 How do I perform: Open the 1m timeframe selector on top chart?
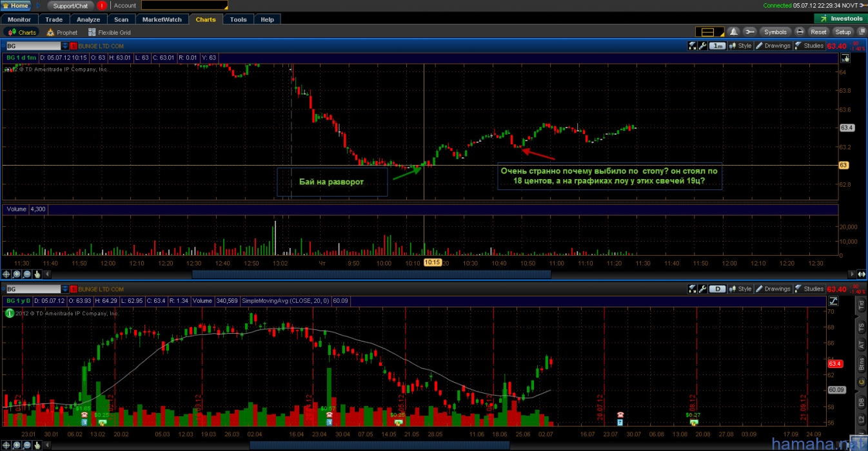[717, 46]
